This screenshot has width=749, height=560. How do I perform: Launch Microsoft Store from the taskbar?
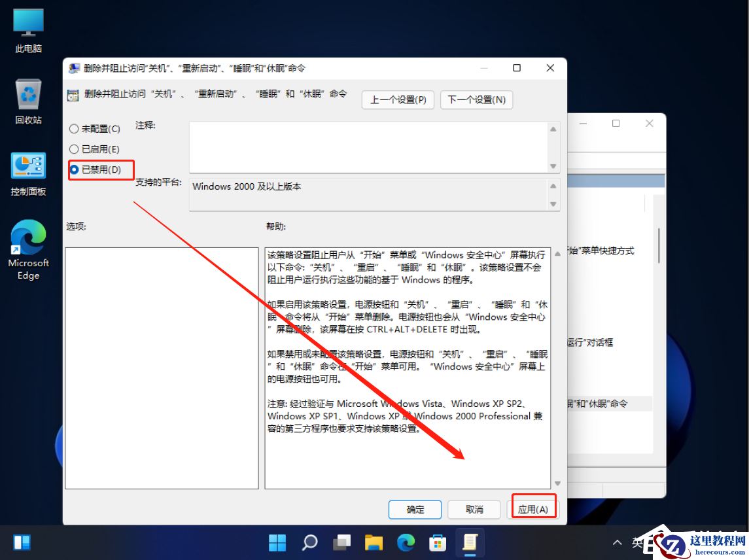click(437, 542)
